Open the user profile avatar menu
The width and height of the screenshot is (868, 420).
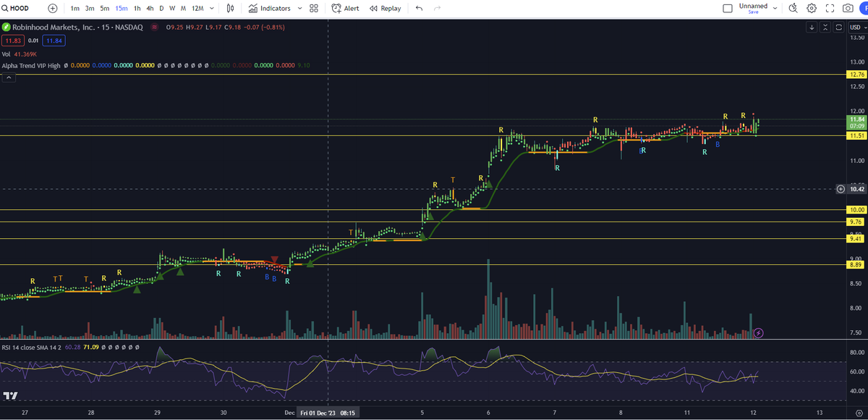point(864,8)
